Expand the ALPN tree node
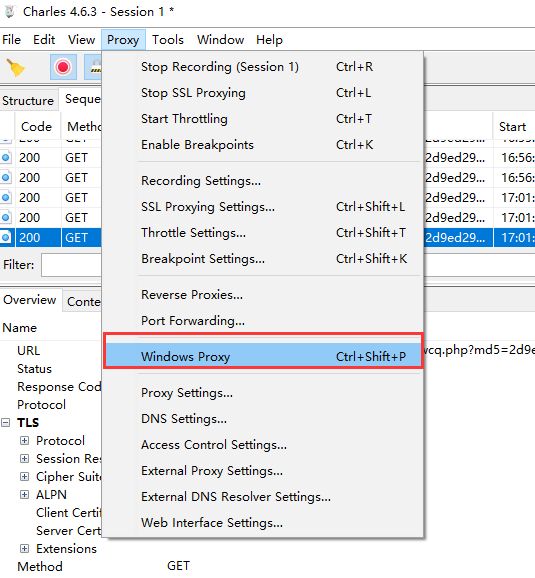This screenshot has height=578, width=535. pos(24,495)
